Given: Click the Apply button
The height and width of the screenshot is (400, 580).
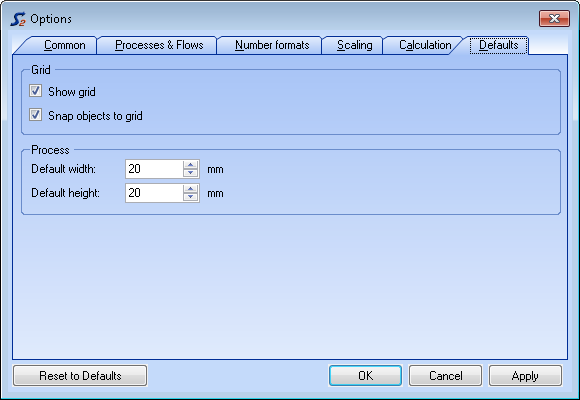Looking at the screenshot, I should tap(525, 376).
